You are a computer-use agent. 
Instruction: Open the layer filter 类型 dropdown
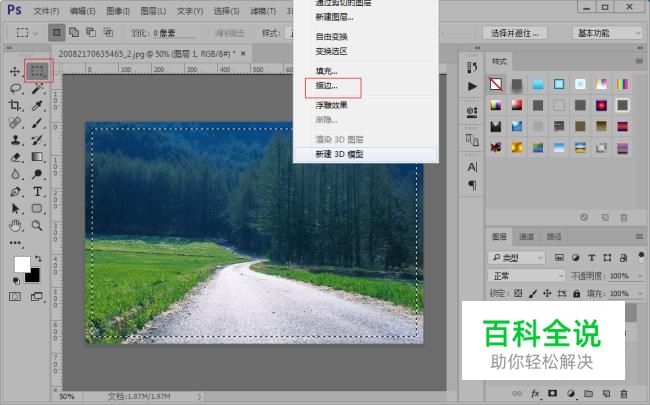click(x=517, y=258)
